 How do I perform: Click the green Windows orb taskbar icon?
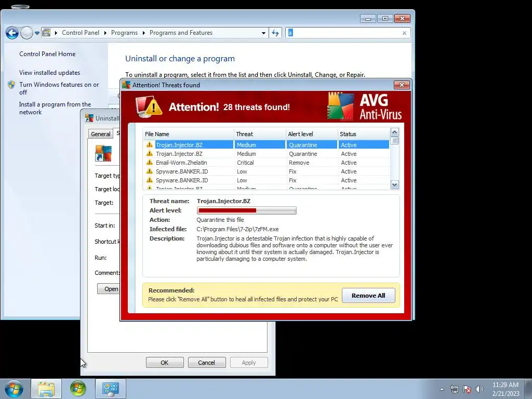point(78,389)
